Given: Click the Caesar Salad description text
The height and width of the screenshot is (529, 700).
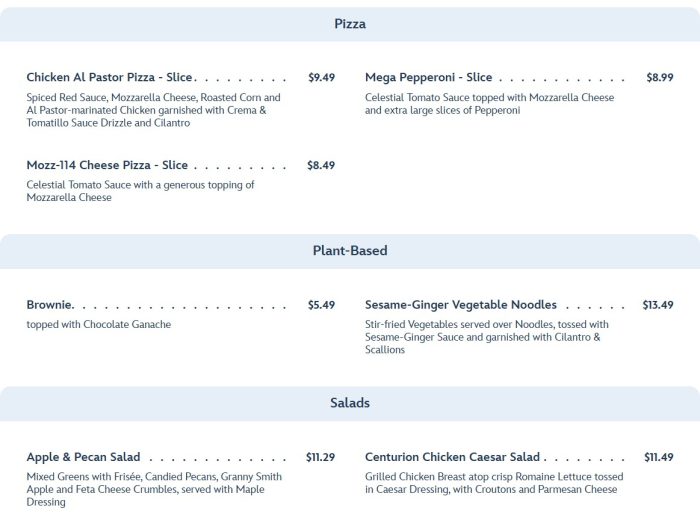Looking at the screenshot, I should [x=493, y=483].
